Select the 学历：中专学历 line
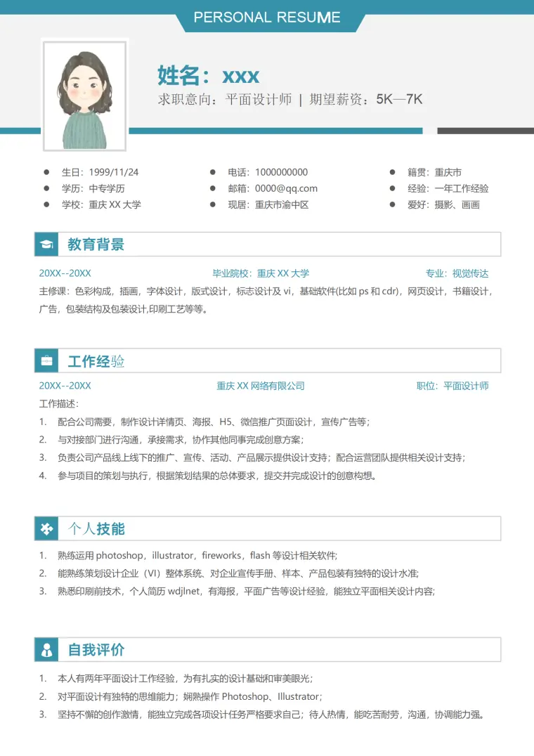Image resolution: width=534 pixels, height=756 pixels. (x=93, y=188)
